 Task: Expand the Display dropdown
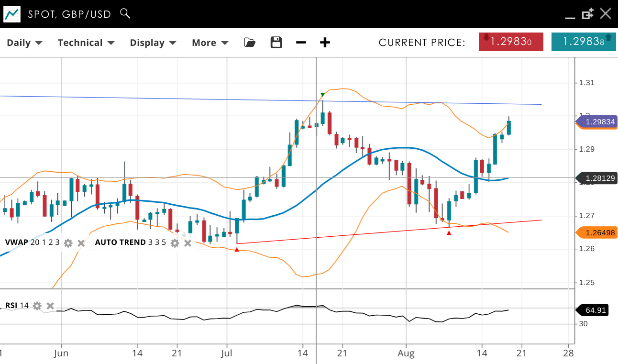(153, 43)
